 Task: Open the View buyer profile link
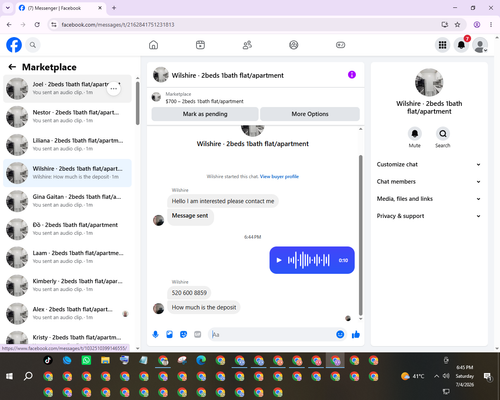point(279,176)
